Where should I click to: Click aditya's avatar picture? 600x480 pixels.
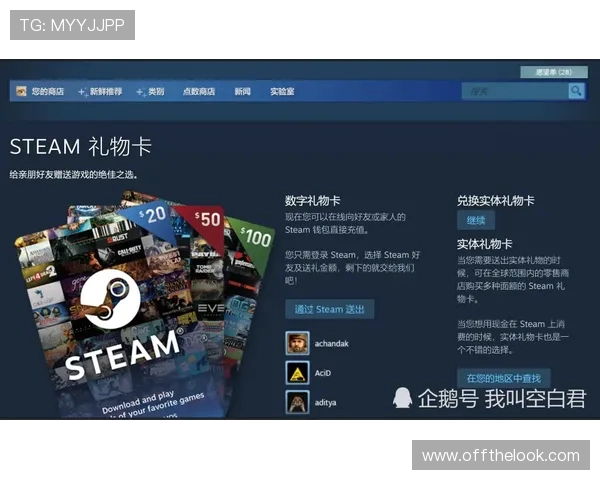tap(297, 402)
